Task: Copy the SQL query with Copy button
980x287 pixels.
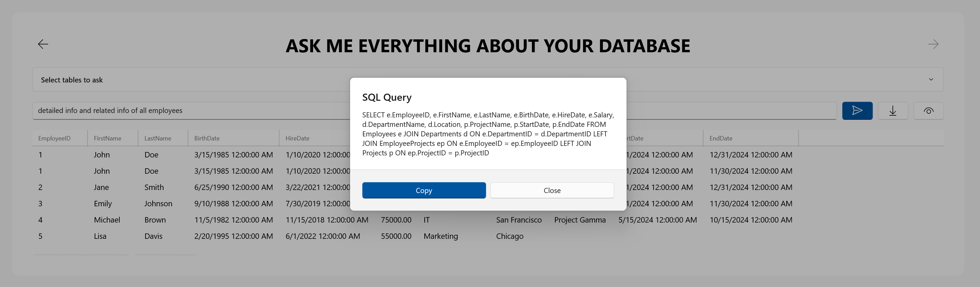Action: click(424, 190)
